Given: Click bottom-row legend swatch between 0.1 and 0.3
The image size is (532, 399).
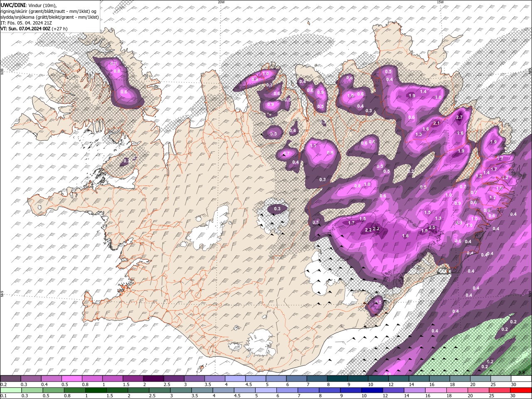Looking at the screenshot, I should 11,390.
